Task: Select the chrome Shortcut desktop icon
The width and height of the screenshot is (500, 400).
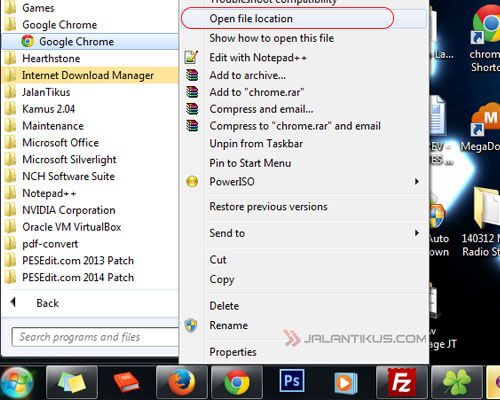Action: [484, 38]
